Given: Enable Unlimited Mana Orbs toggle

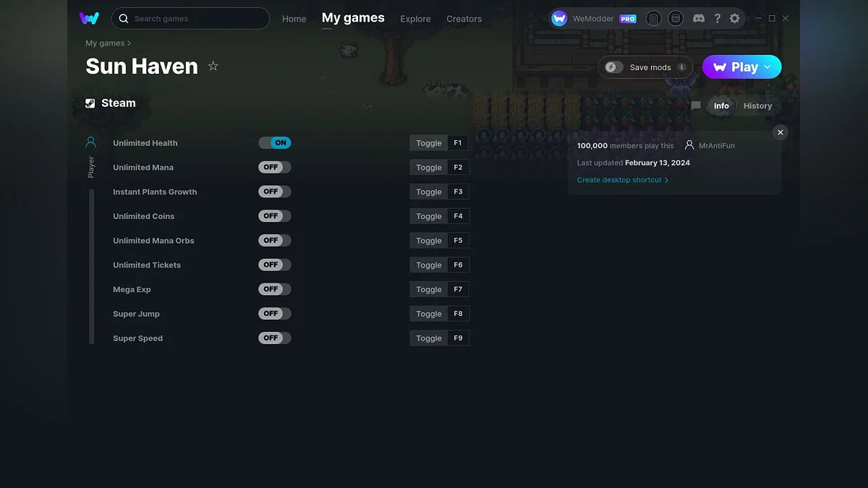Looking at the screenshot, I should [x=275, y=241].
